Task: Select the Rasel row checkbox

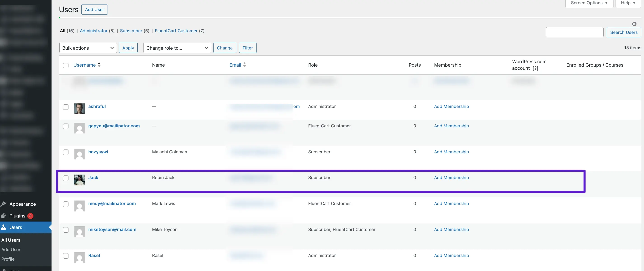Action: coord(66,256)
